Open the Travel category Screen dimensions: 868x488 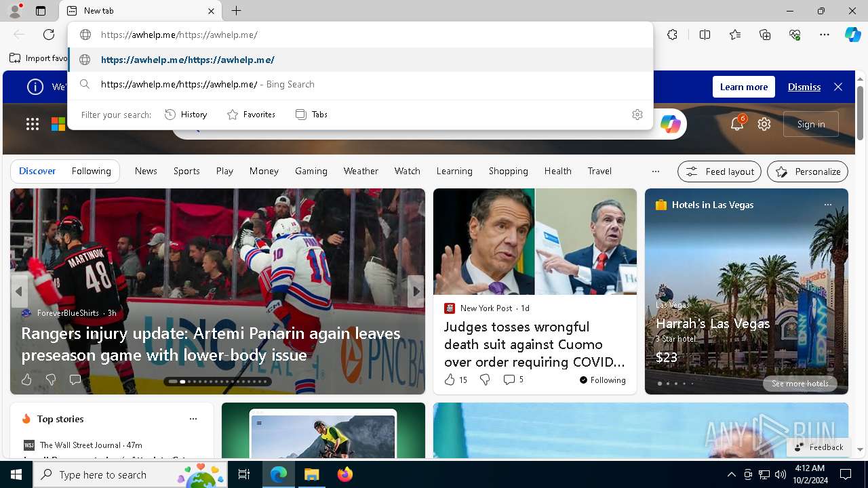pos(599,171)
